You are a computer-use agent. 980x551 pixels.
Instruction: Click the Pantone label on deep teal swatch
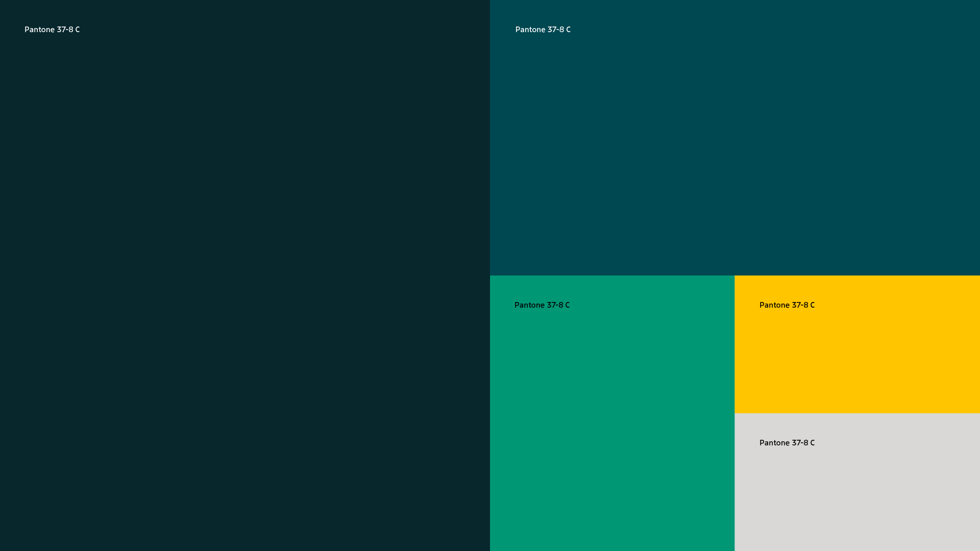[543, 30]
